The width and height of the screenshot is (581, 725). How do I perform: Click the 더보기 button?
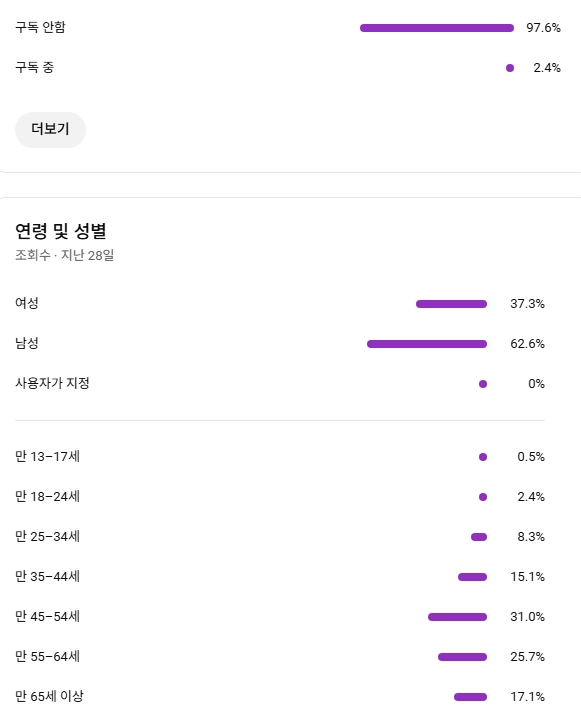tap(50, 129)
